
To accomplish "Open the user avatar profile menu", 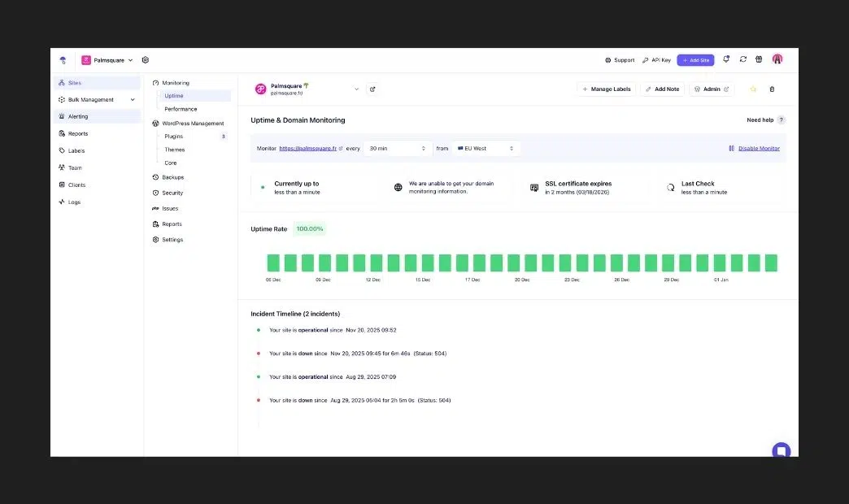I will tap(777, 59).
